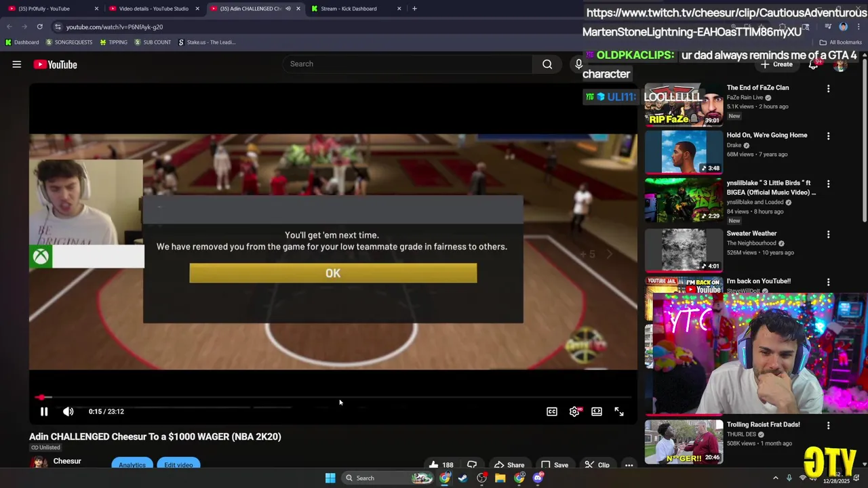Open 3 Little Birds video title

771,188
